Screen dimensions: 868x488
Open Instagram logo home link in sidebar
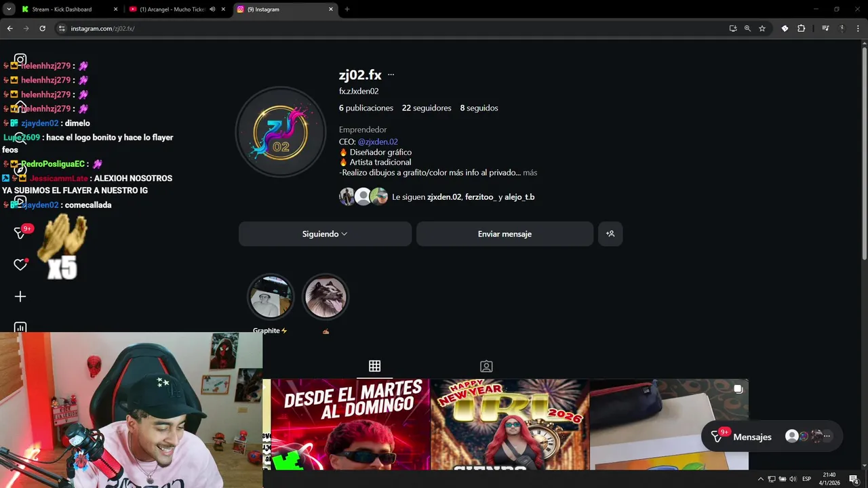point(20,60)
